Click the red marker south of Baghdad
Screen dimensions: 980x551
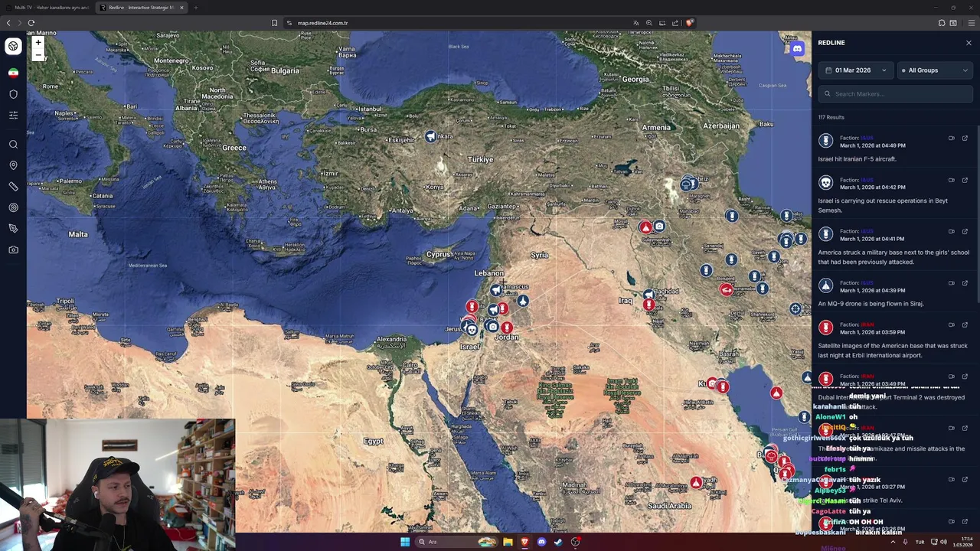[x=649, y=306]
